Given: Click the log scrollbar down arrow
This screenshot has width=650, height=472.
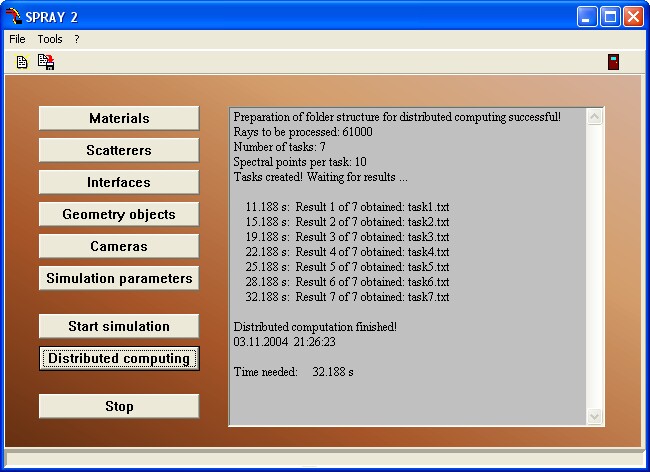Looking at the screenshot, I should (x=594, y=416).
